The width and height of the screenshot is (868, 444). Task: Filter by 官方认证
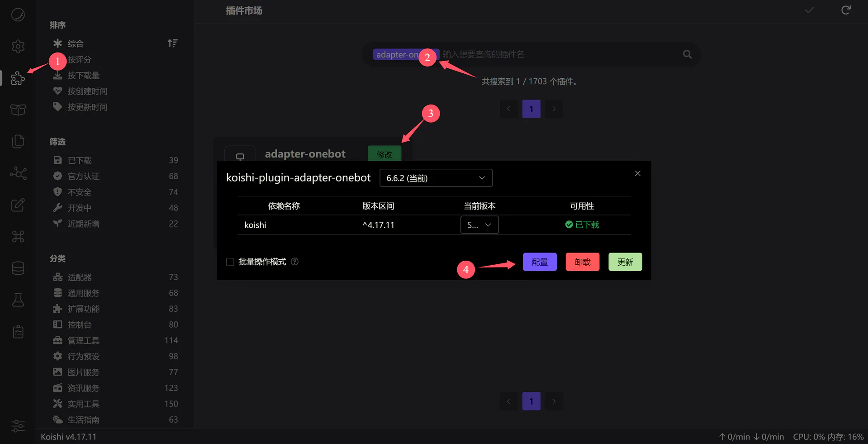115,176
